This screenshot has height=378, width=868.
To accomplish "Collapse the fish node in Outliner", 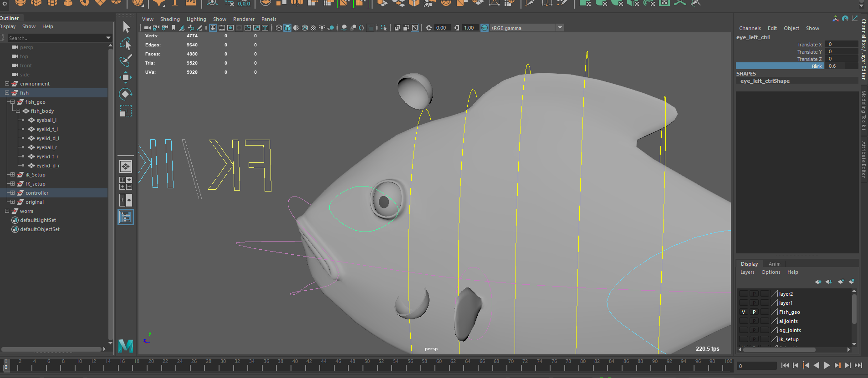I will (x=7, y=93).
